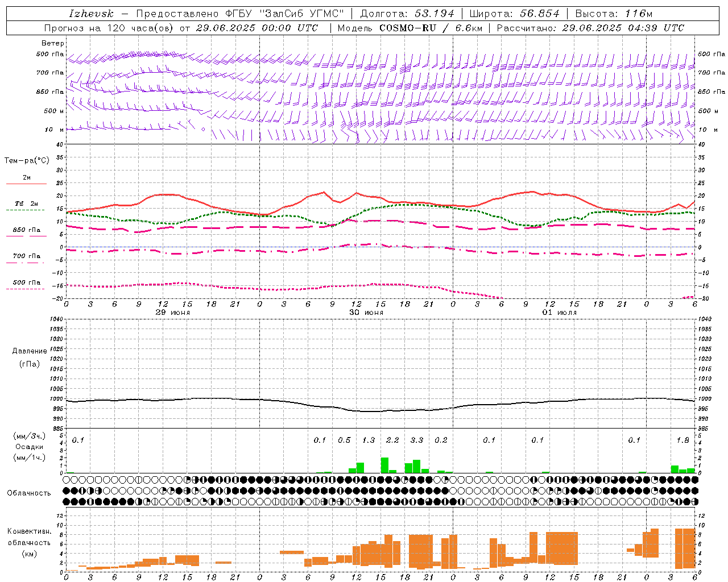Screen dimensions: 728x582
Task: Click the 'Конвективн.' convective cloud label
Action: coord(29,532)
